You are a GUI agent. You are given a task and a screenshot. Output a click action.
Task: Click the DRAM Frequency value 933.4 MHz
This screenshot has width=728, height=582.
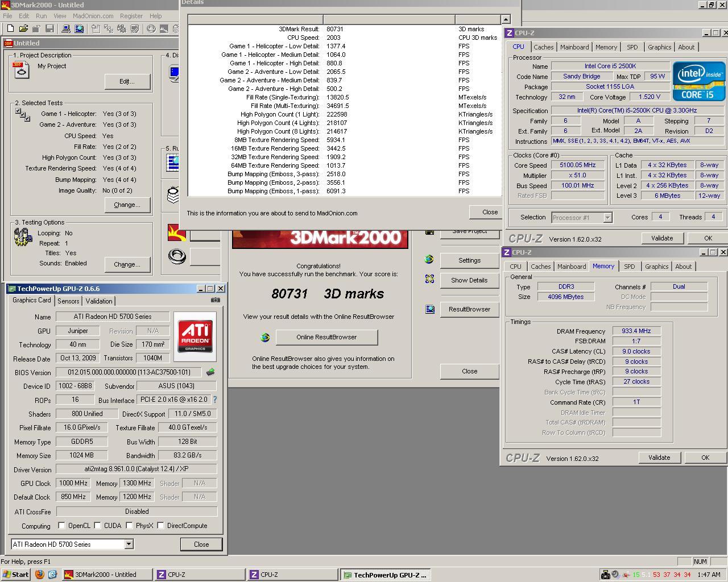[636, 331]
